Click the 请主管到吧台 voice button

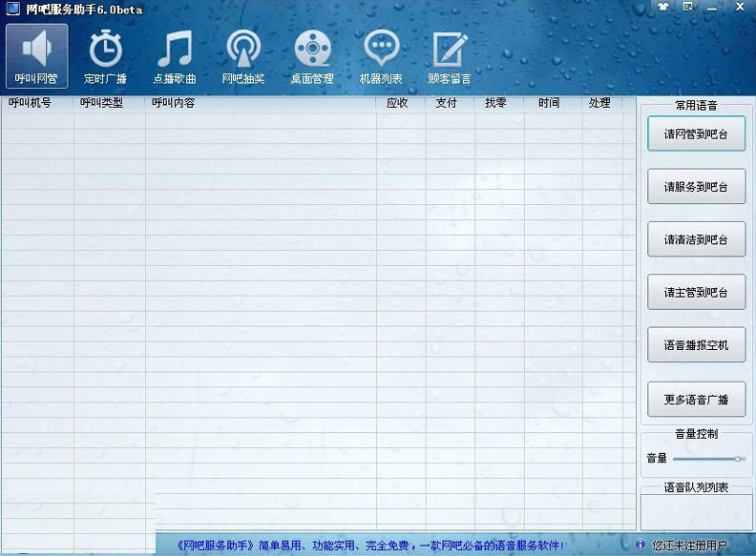(696, 292)
